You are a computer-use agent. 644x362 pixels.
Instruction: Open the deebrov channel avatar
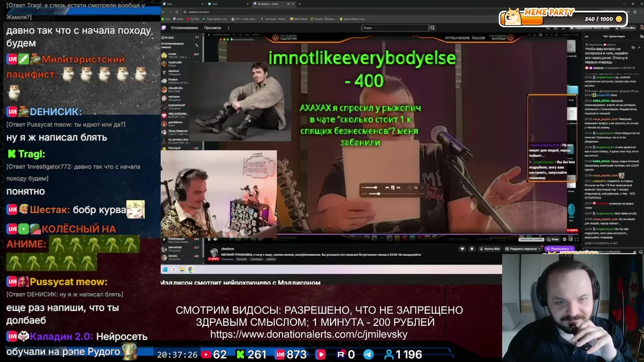tap(214, 252)
